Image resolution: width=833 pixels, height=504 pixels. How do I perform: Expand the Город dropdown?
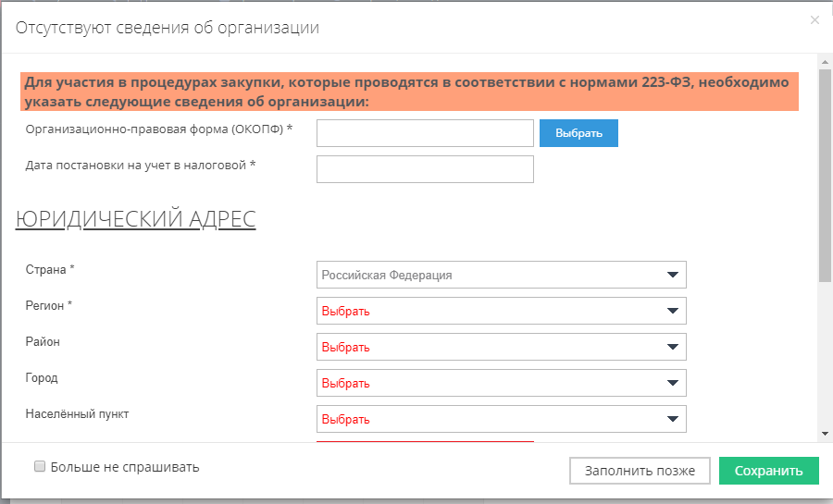pyautogui.click(x=501, y=383)
